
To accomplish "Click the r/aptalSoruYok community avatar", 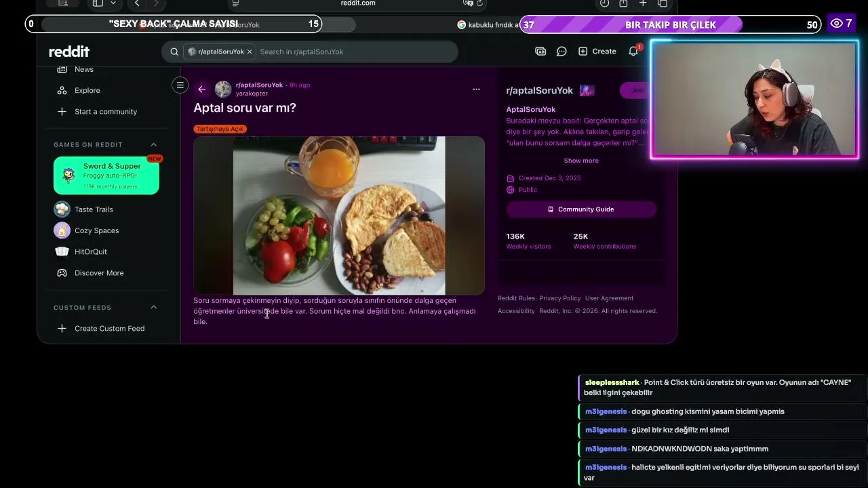I will pos(223,89).
